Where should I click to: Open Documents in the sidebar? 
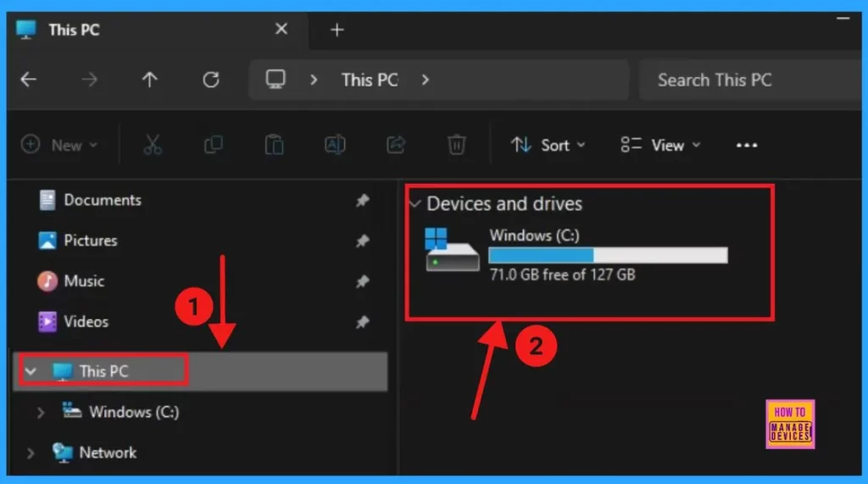tap(103, 200)
